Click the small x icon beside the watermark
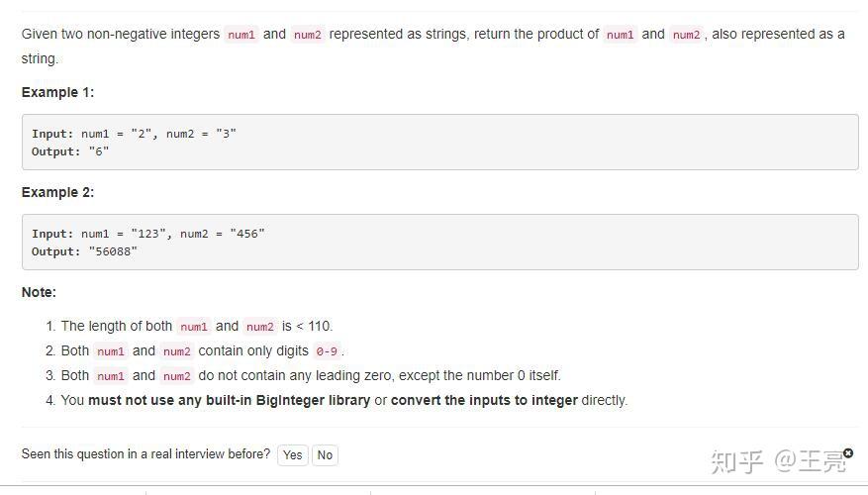 pyautogui.click(x=848, y=453)
